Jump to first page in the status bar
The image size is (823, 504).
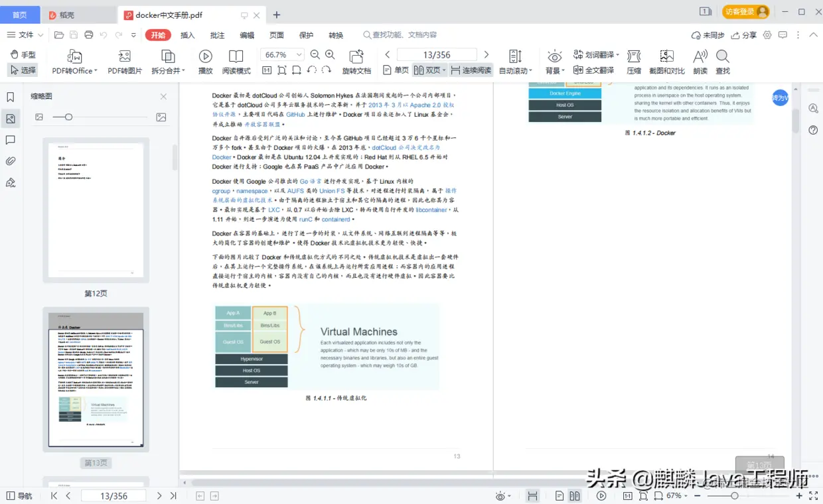[54, 495]
